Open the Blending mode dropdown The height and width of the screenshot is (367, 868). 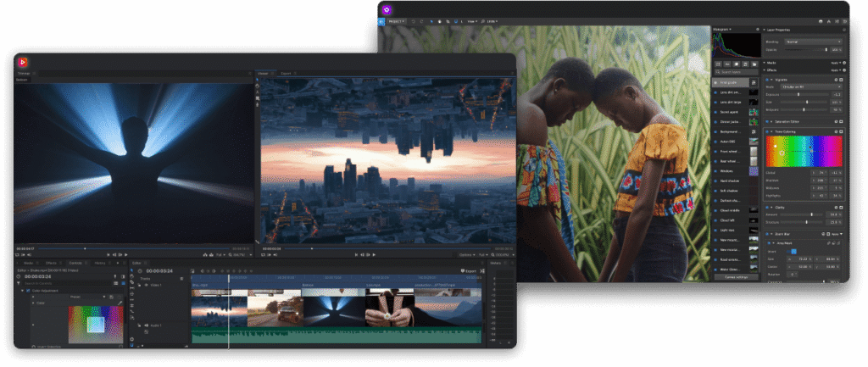click(815, 42)
